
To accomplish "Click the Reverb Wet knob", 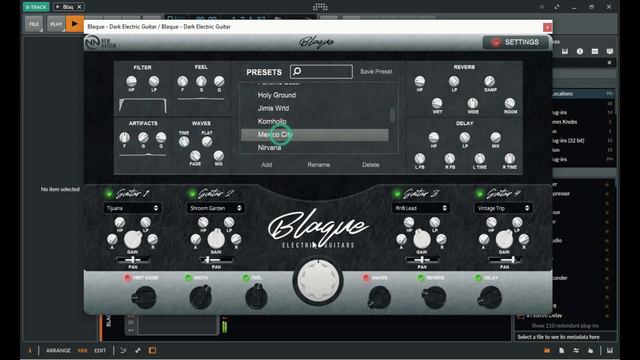I will click(437, 103).
